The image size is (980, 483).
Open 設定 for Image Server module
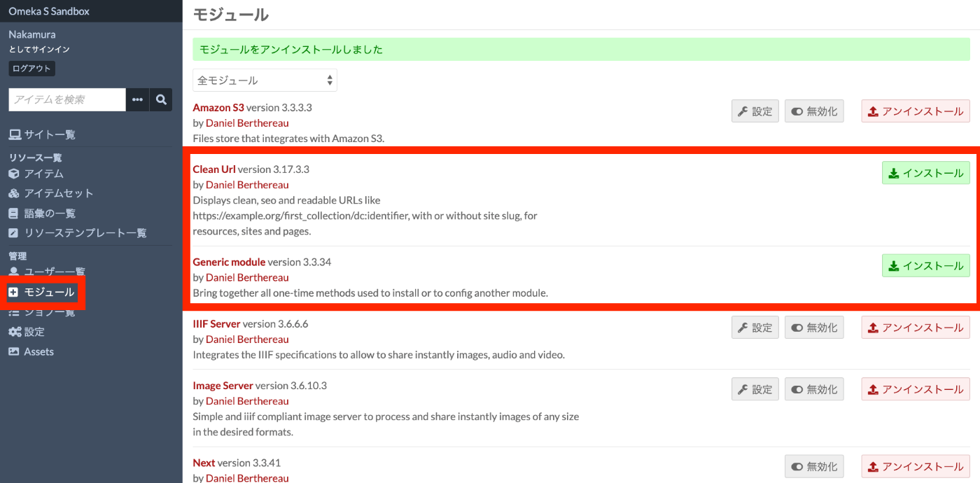tap(755, 389)
